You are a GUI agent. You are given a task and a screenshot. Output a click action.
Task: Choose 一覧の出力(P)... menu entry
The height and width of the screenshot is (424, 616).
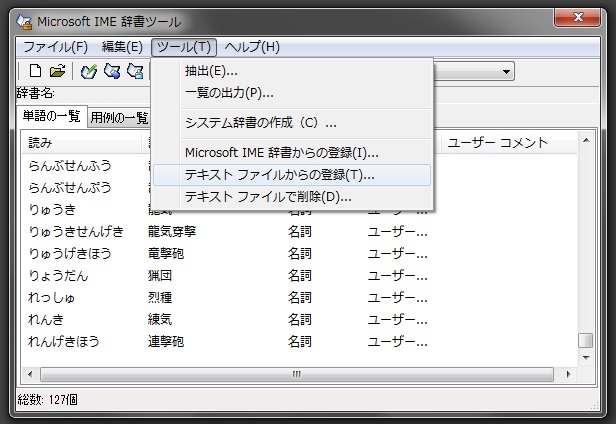click(x=292, y=93)
